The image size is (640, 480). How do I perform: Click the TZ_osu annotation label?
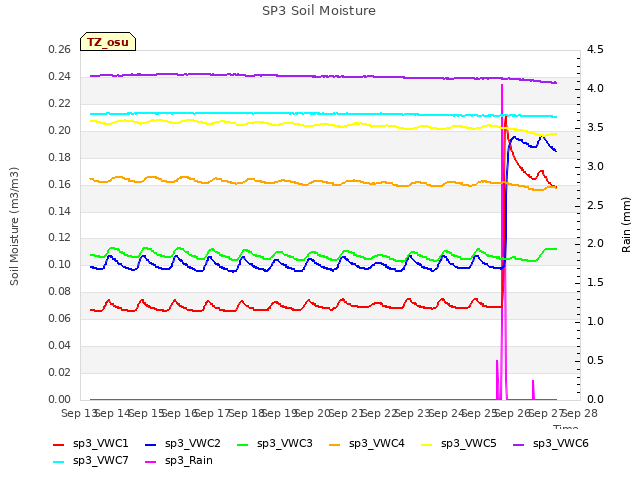click(108, 42)
